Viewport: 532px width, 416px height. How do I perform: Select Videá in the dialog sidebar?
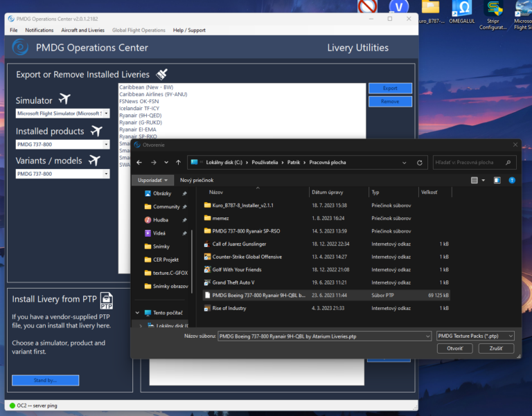159,233
